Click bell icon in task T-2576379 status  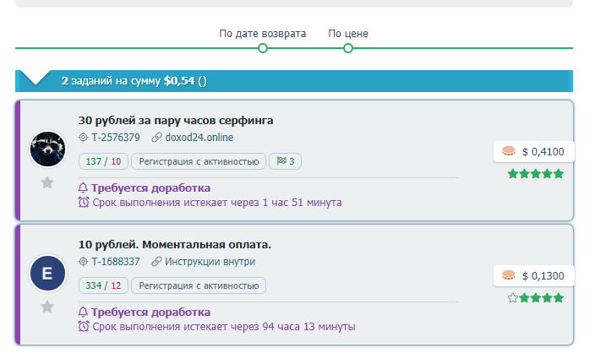tap(83, 187)
